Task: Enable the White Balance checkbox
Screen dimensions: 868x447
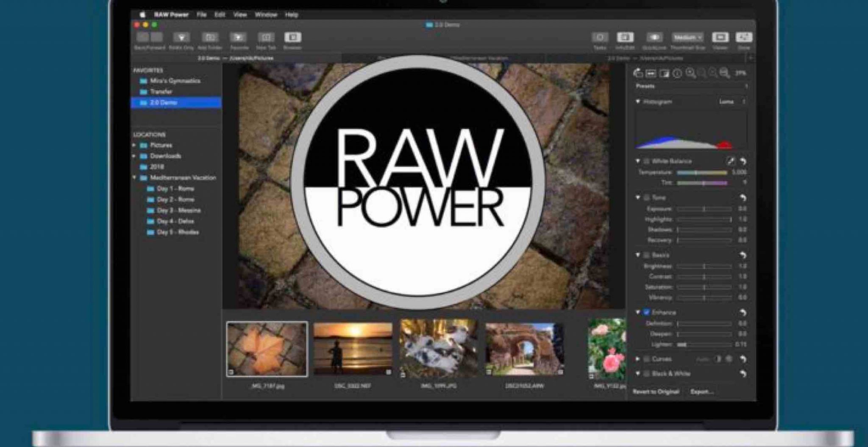Action: [646, 161]
